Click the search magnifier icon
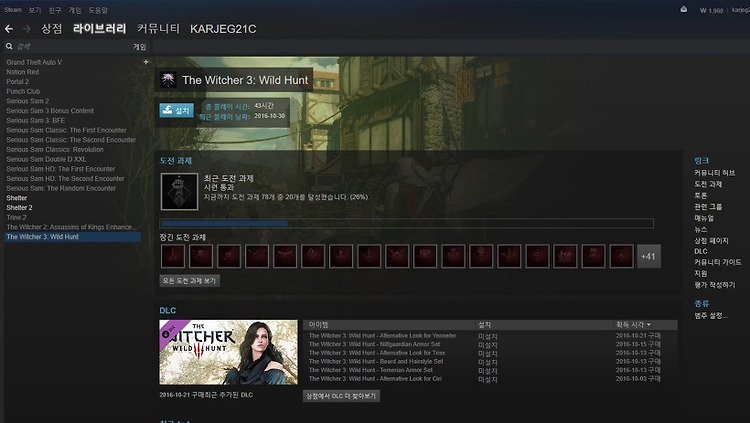The image size is (750, 423). pyautogui.click(x=9, y=46)
